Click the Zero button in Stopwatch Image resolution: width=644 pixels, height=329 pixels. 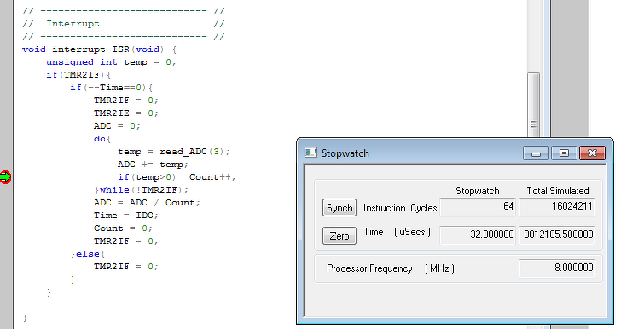tap(339, 236)
